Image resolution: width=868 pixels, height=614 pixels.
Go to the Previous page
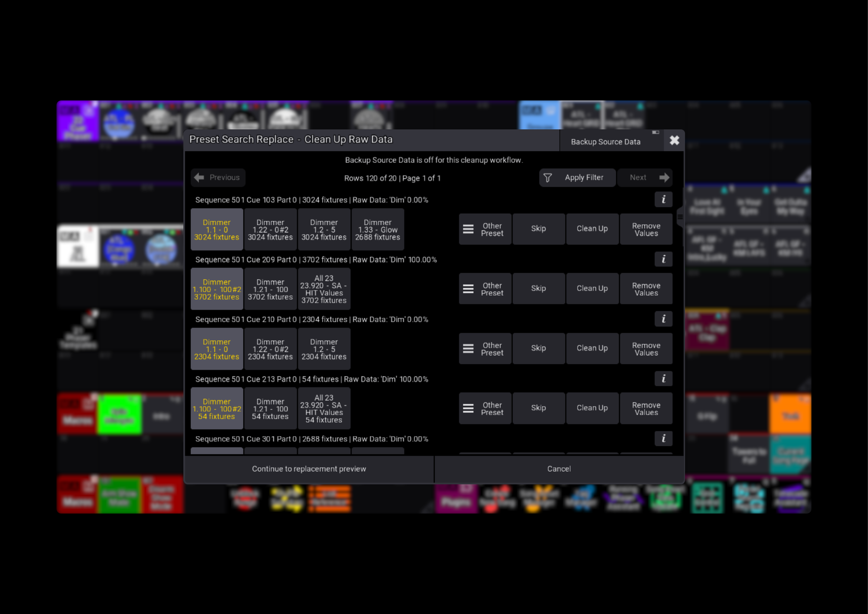(x=218, y=178)
